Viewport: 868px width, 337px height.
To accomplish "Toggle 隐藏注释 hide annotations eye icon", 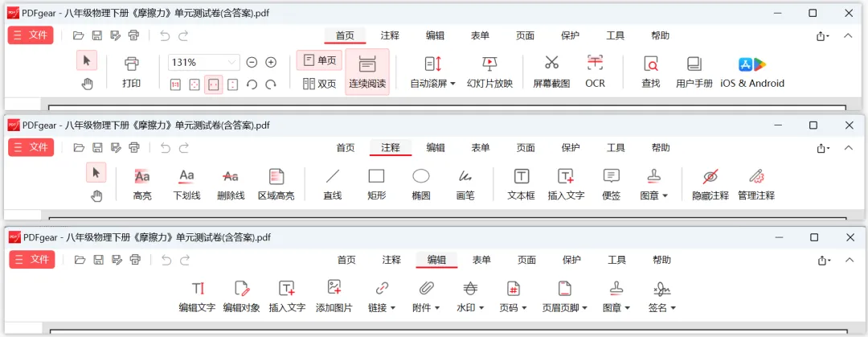I will (710, 176).
